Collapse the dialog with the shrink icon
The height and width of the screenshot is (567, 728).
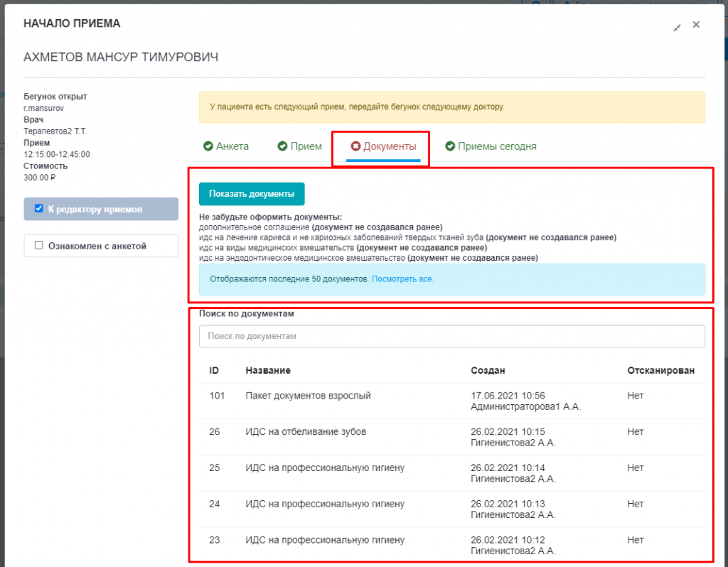point(677,28)
